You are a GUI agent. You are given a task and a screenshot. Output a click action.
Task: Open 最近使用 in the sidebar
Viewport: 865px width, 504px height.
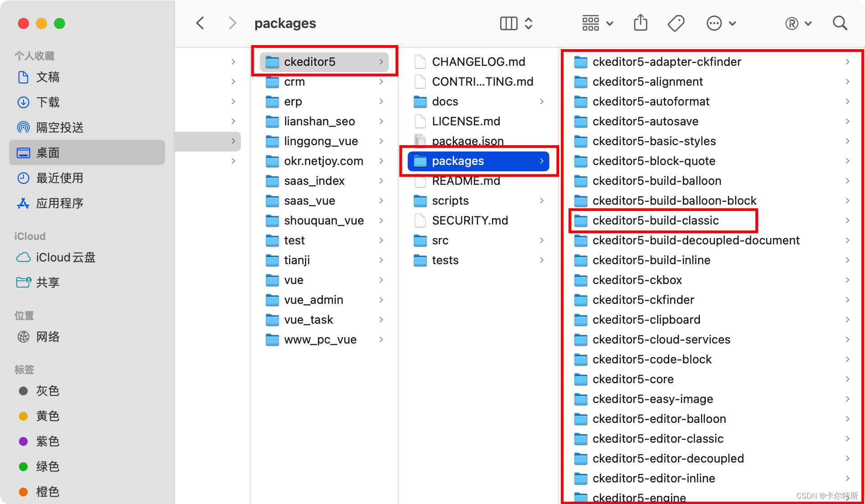[x=87, y=178]
